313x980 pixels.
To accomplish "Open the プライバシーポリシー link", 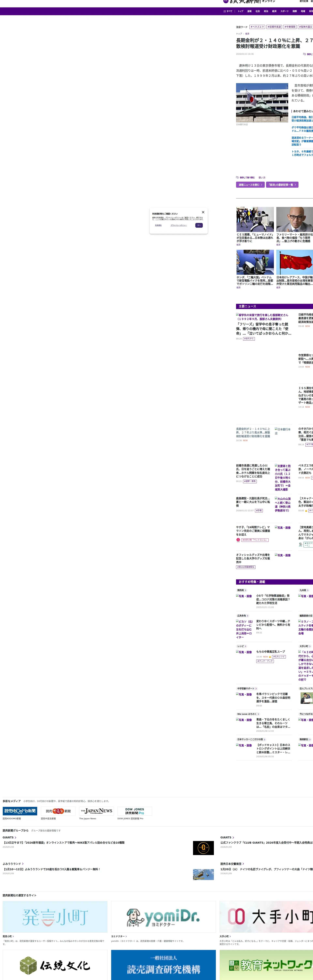I will point(179,225).
